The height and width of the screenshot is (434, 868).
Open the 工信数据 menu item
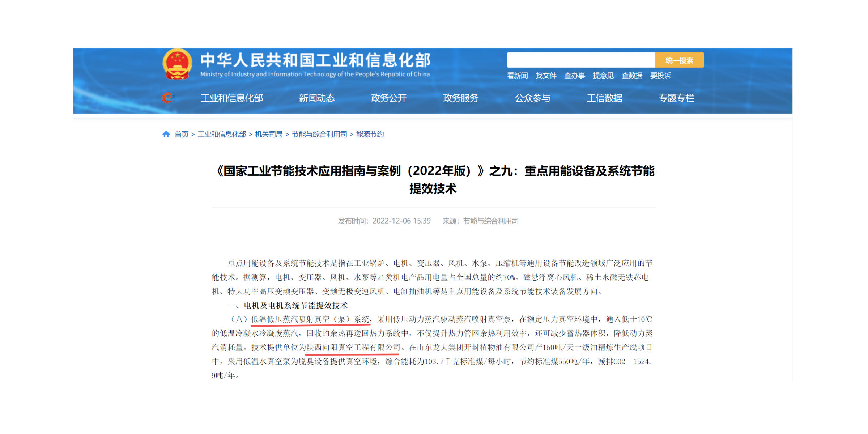click(x=604, y=98)
